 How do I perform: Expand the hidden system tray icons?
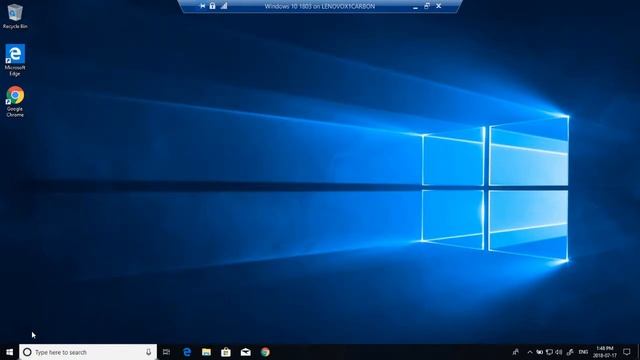[x=530, y=352]
